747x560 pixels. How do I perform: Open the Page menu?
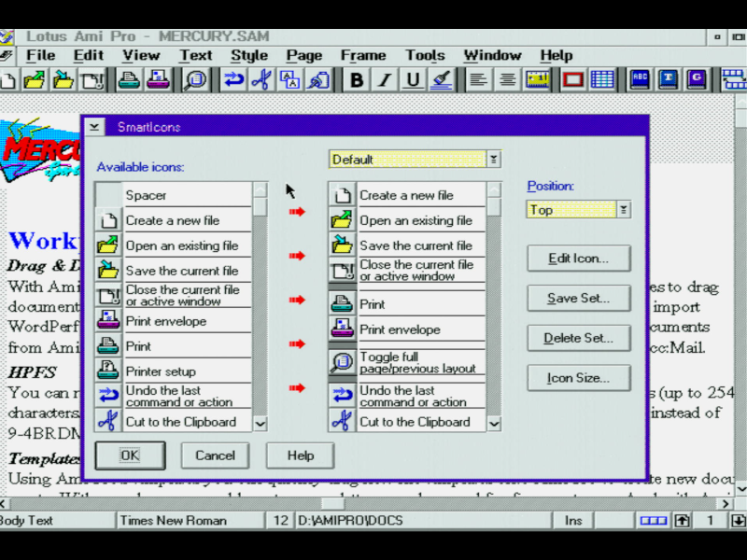pyautogui.click(x=304, y=55)
